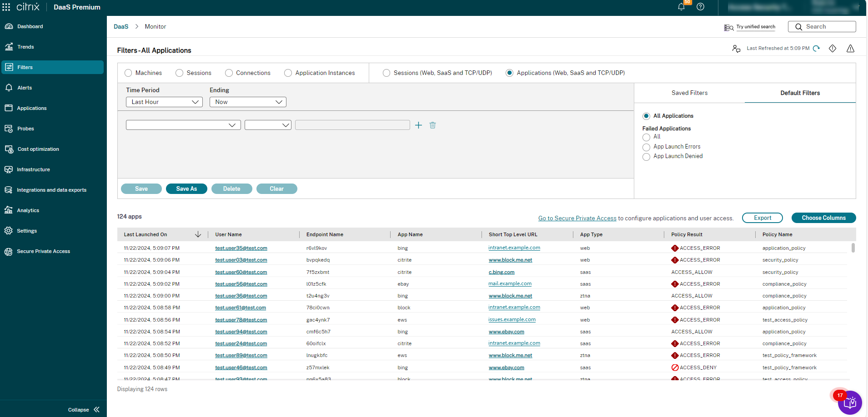Viewport: 868px width, 417px height.
Task: Delete filter condition with trash icon
Action: [432, 125]
